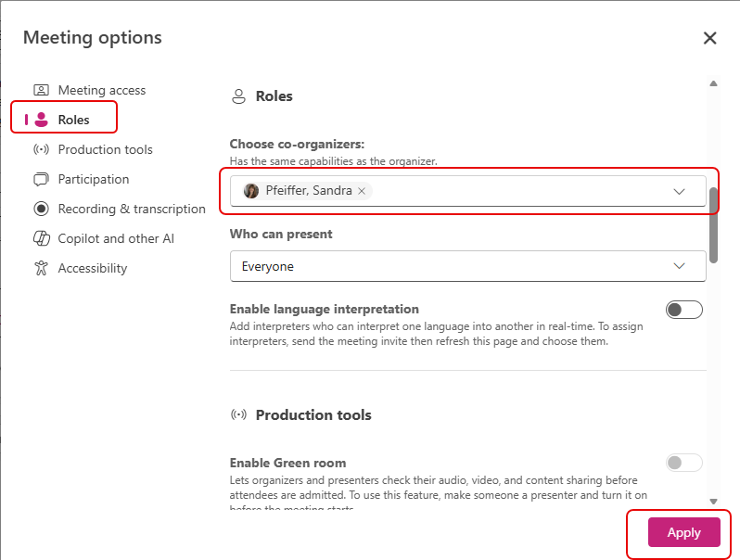Screen dimensions: 740x560
Task: Toggle the Enable Green room switch
Action: [x=684, y=462]
